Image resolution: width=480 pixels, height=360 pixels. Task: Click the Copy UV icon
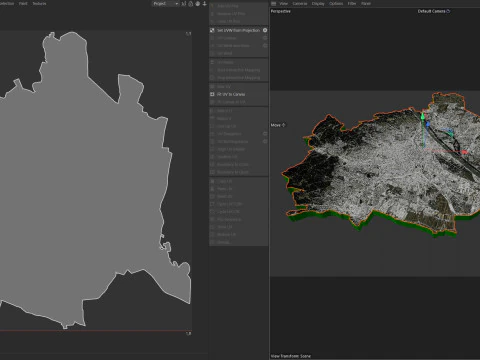coord(212,181)
